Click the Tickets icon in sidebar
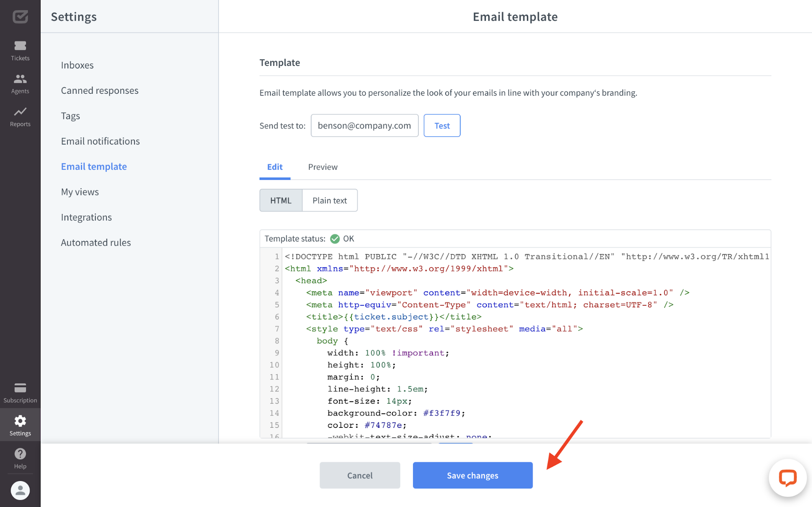The image size is (812, 507). pos(20,50)
